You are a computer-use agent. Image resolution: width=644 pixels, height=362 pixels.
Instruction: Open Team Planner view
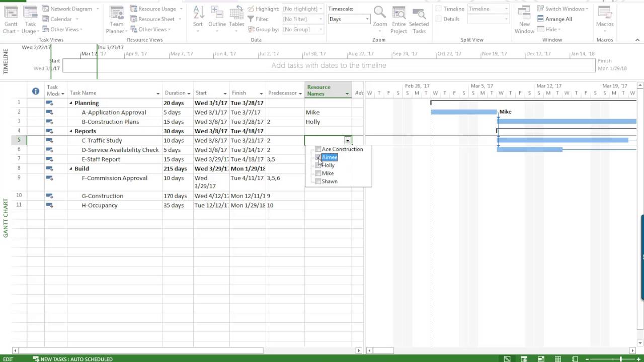click(117, 21)
